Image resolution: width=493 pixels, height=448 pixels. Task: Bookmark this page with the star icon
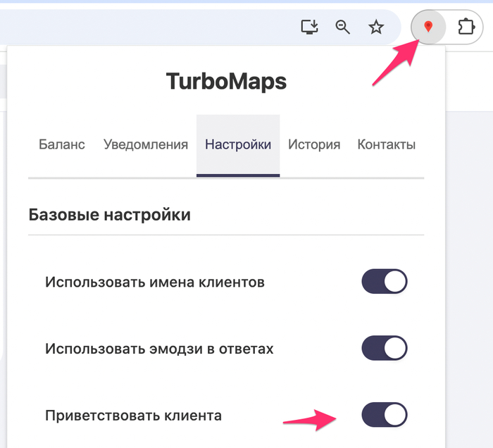point(376,27)
